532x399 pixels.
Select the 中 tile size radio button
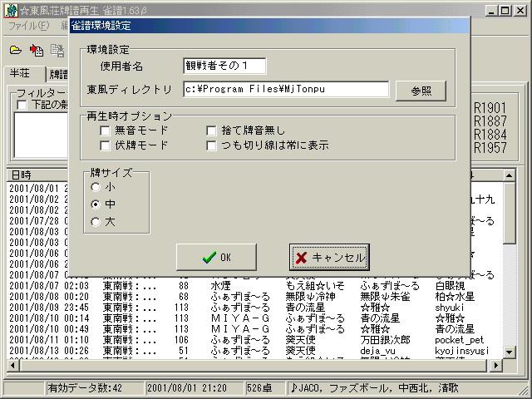(96, 204)
